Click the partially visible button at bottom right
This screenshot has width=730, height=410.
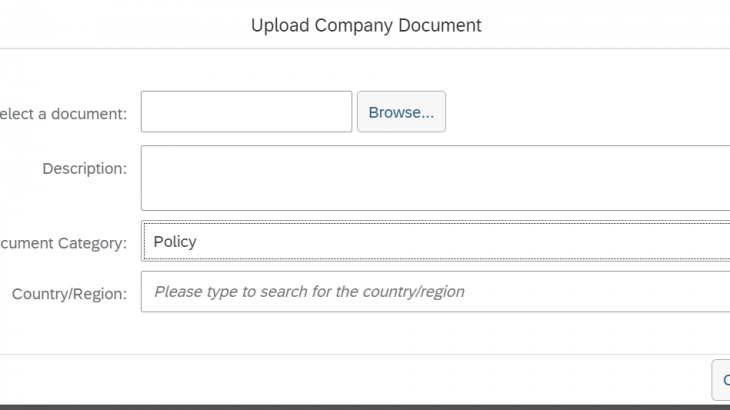click(721, 380)
